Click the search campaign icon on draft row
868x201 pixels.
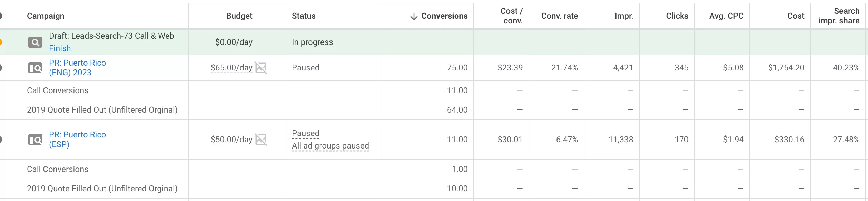tap(35, 42)
